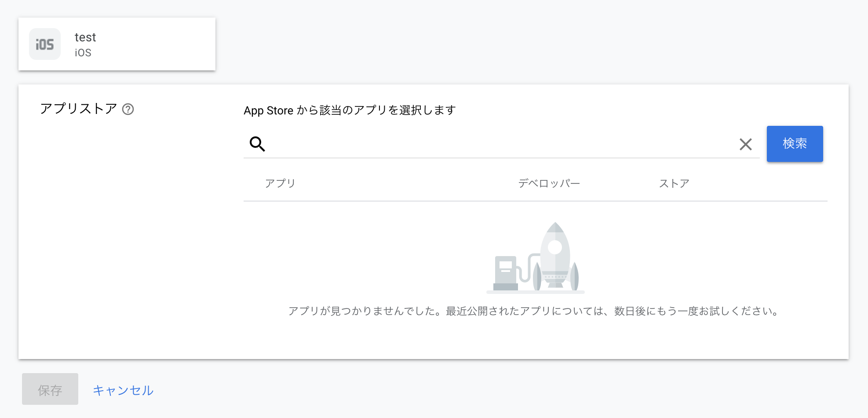Click the App Store instruction sentence
Viewport: 868px width, 418px height.
pos(350,110)
